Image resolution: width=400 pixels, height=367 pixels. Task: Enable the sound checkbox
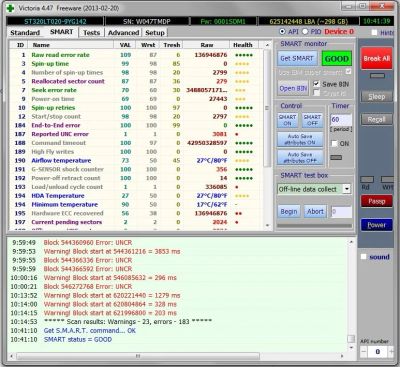[x=364, y=257]
